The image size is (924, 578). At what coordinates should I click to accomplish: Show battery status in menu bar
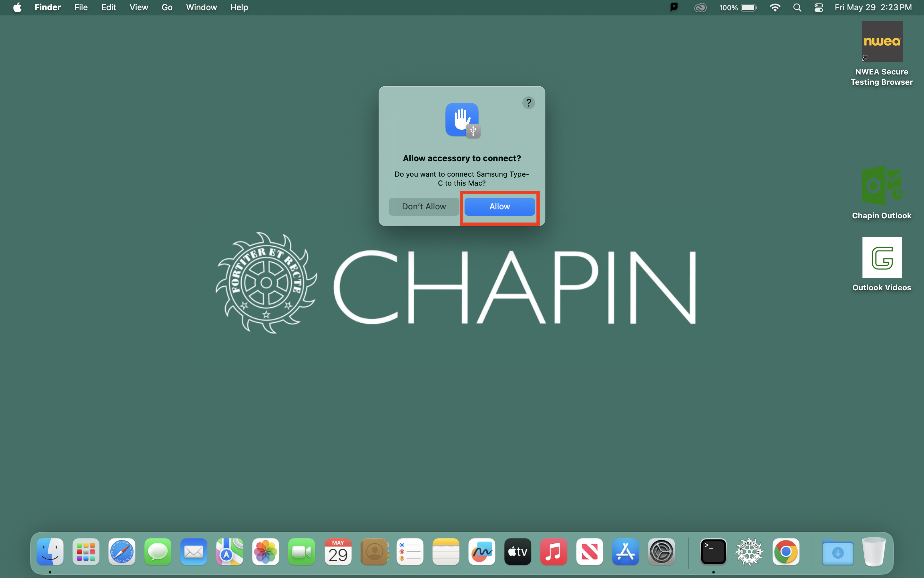point(738,8)
